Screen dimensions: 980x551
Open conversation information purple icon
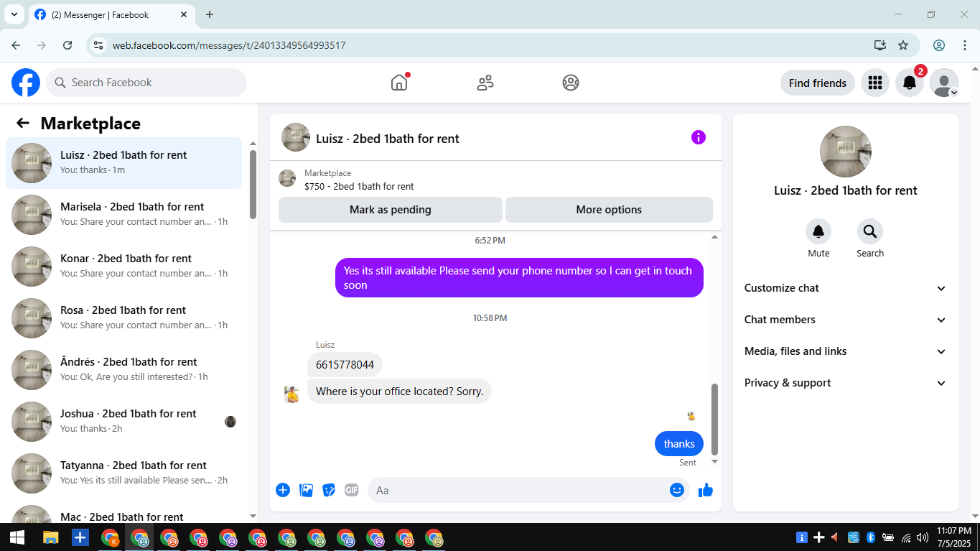699,137
